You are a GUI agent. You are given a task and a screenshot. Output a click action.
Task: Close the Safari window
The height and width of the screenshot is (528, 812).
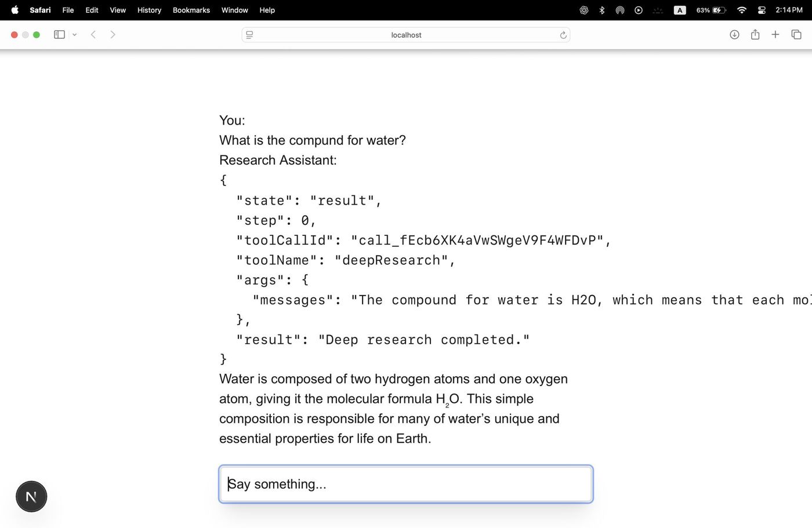point(14,35)
